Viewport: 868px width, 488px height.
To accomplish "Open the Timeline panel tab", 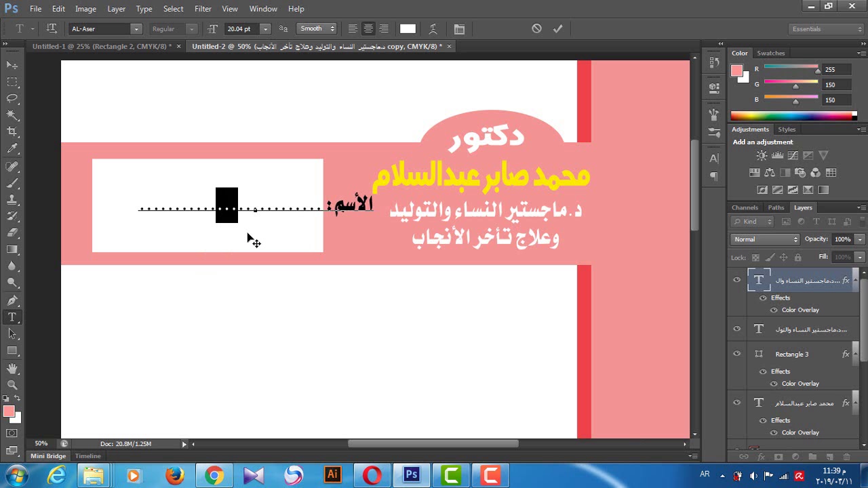I will click(x=87, y=456).
